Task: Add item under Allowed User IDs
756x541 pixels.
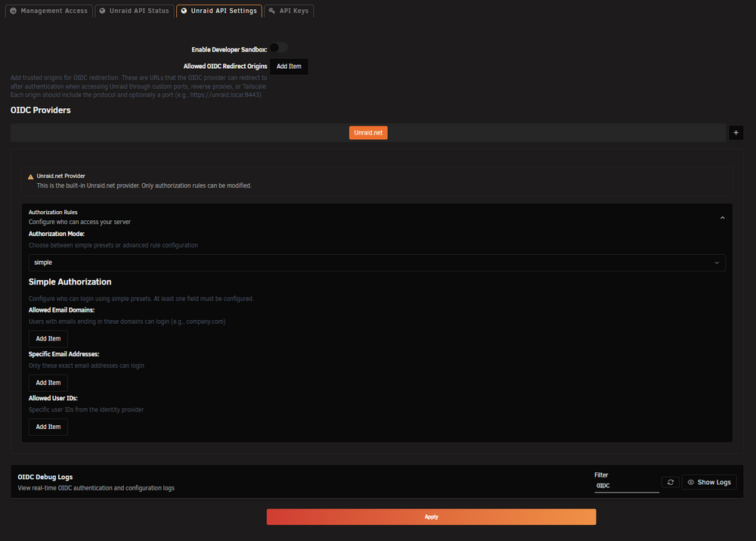Action: (48, 427)
